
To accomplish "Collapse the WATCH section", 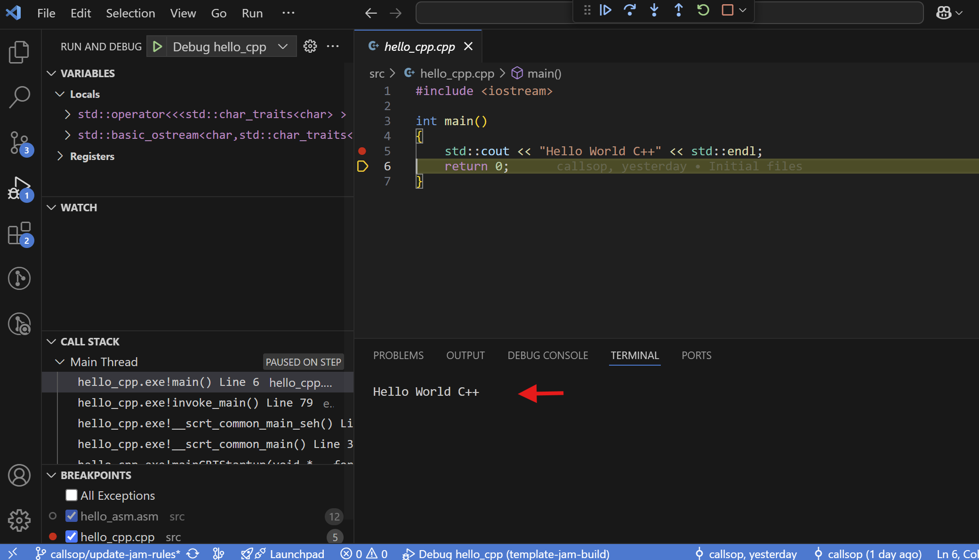I will pos(52,208).
